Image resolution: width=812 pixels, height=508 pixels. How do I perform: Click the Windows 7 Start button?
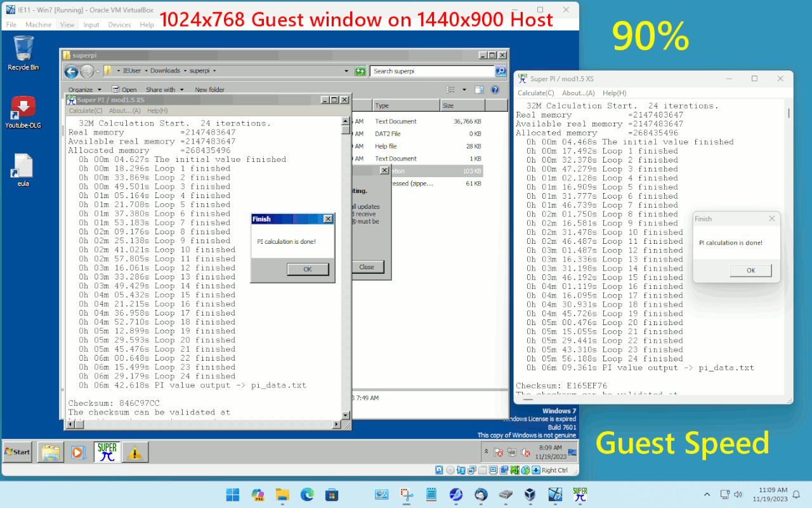click(x=18, y=452)
